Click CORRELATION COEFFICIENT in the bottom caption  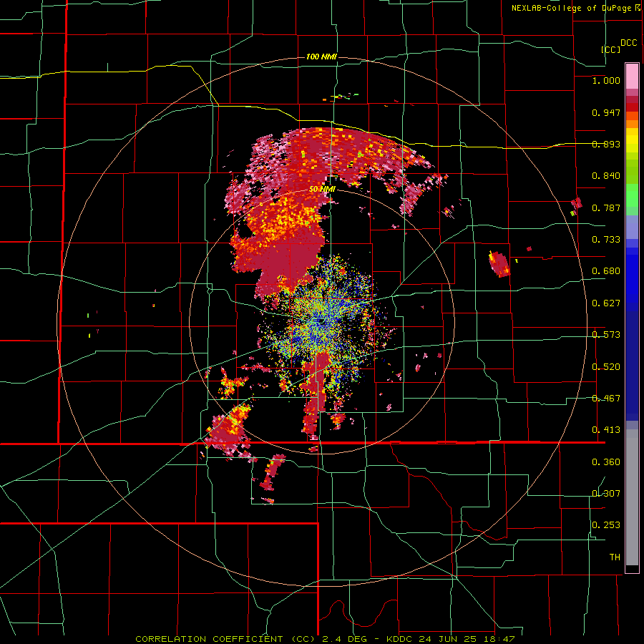[209, 639]
